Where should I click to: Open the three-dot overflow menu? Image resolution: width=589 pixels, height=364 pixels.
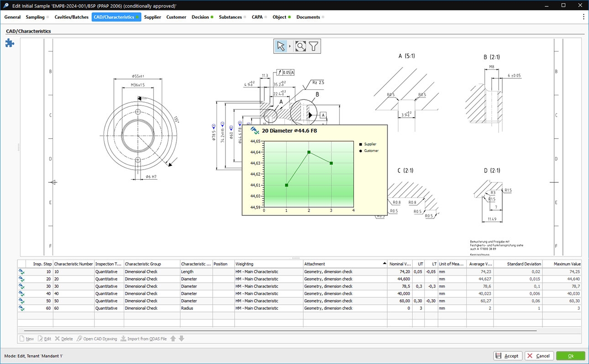[583, 17]
